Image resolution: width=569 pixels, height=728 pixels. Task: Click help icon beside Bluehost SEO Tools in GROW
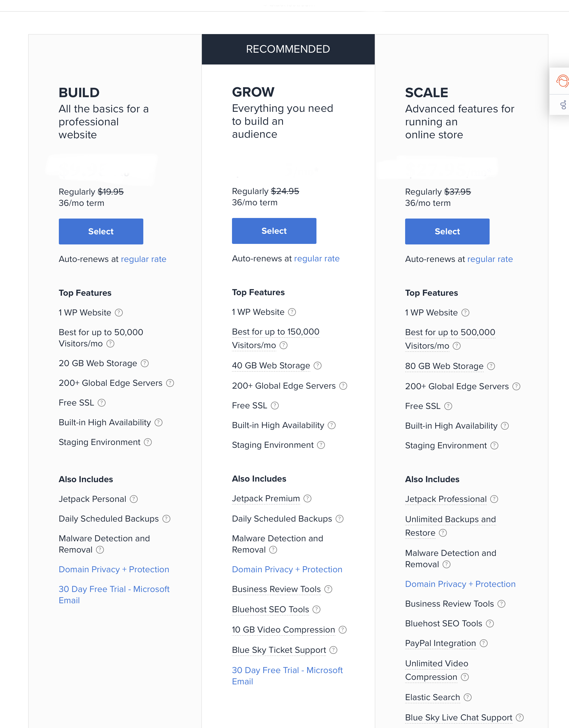tap(317, 610)
